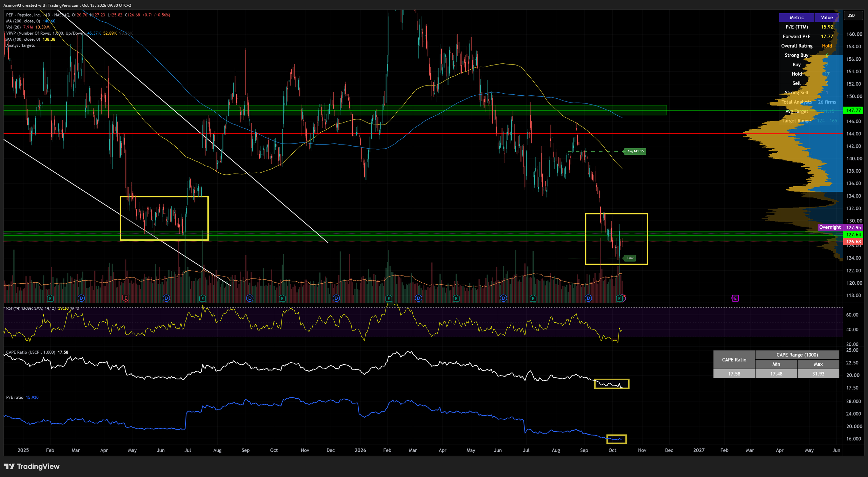Click the red 126.68 last price label
This screenshot has height=477, width=868.
(853, 242)
